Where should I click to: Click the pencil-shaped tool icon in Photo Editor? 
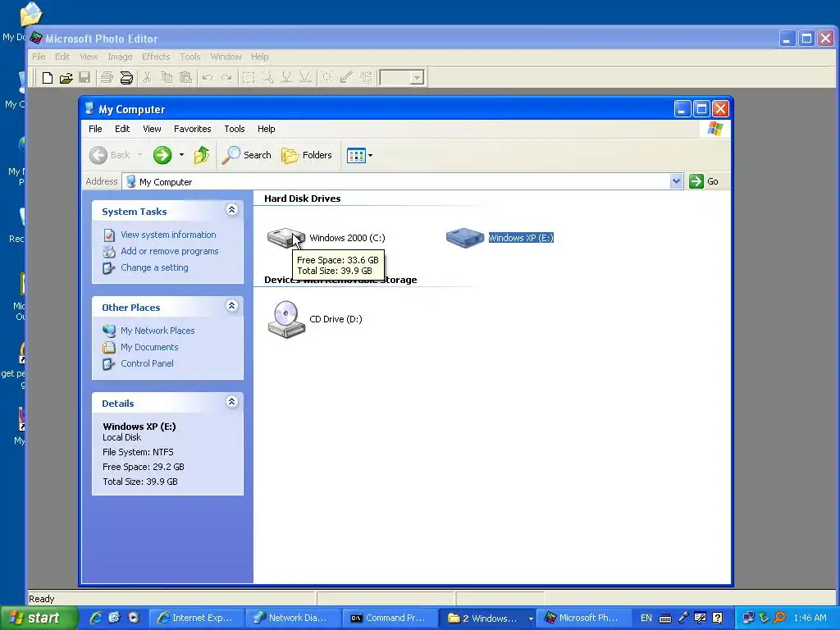347,78
